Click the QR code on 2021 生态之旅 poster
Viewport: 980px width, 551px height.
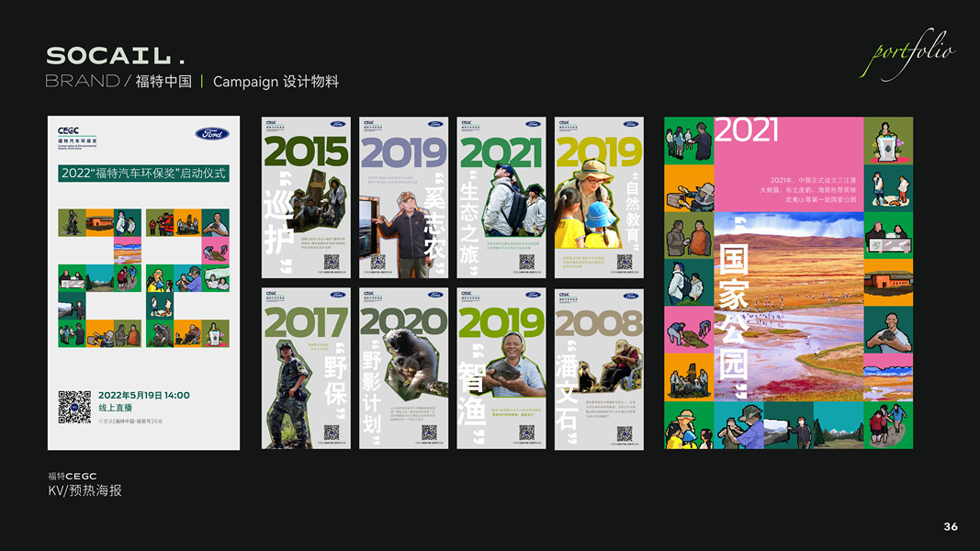[x=527, y=261]
